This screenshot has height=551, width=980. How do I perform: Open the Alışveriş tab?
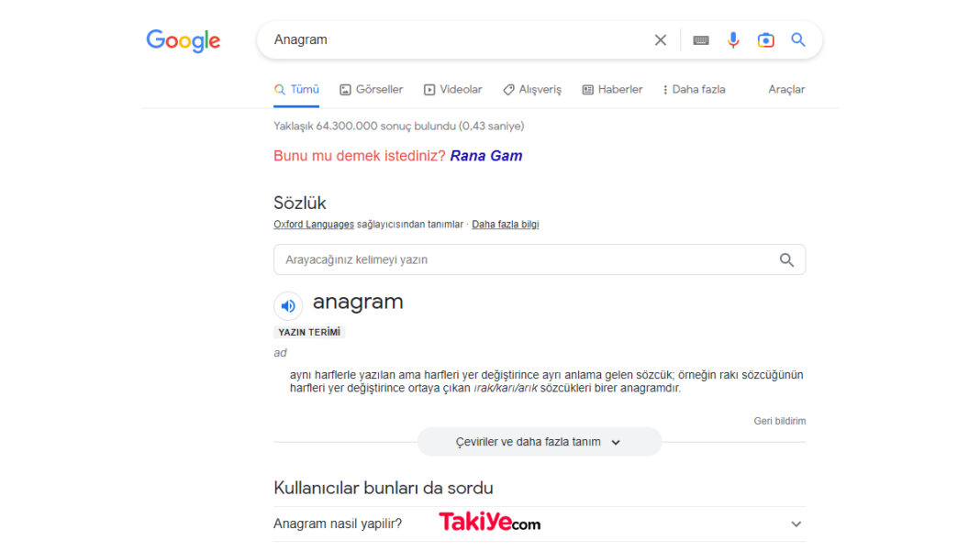tap(532, 89)
